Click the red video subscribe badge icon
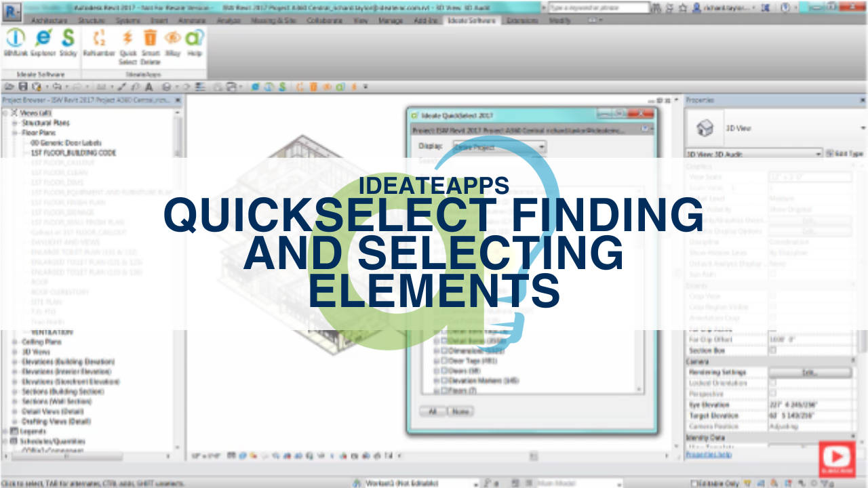 (x=837, y=459)
